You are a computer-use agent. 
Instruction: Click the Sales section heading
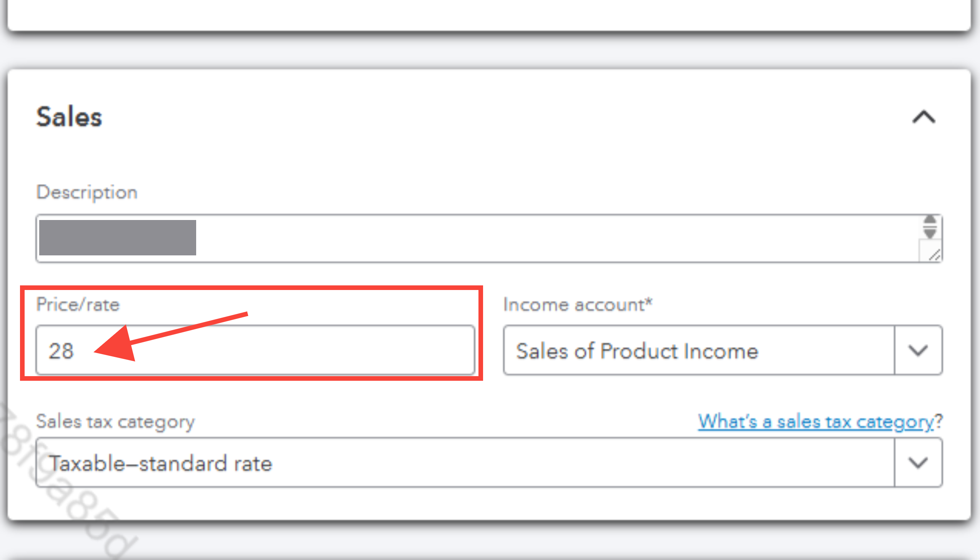click(69, 117)
